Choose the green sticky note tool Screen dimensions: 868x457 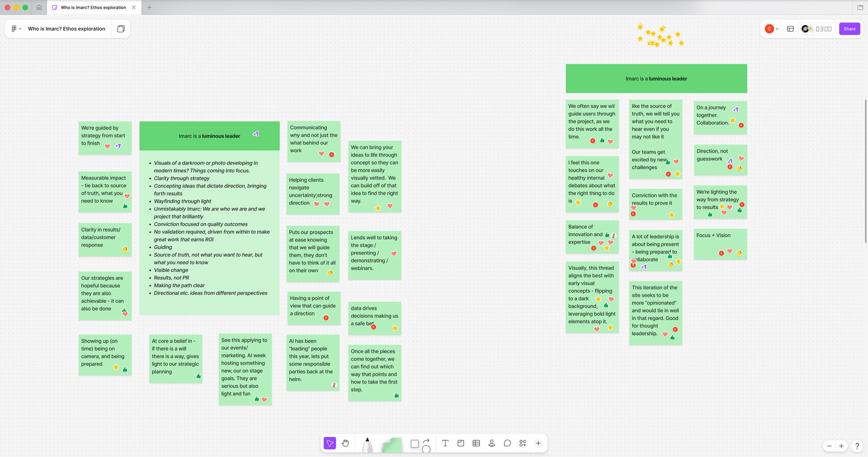click(x=392, y=444)
